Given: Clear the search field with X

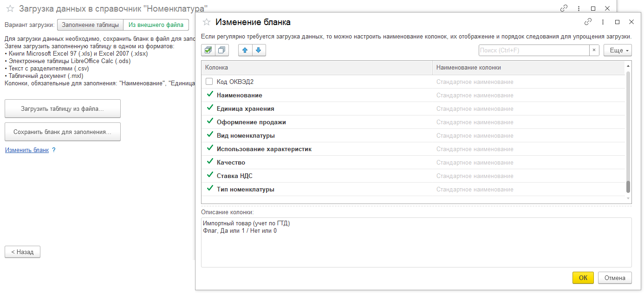Looking at the screenshot, I should [x=594, y=50].
